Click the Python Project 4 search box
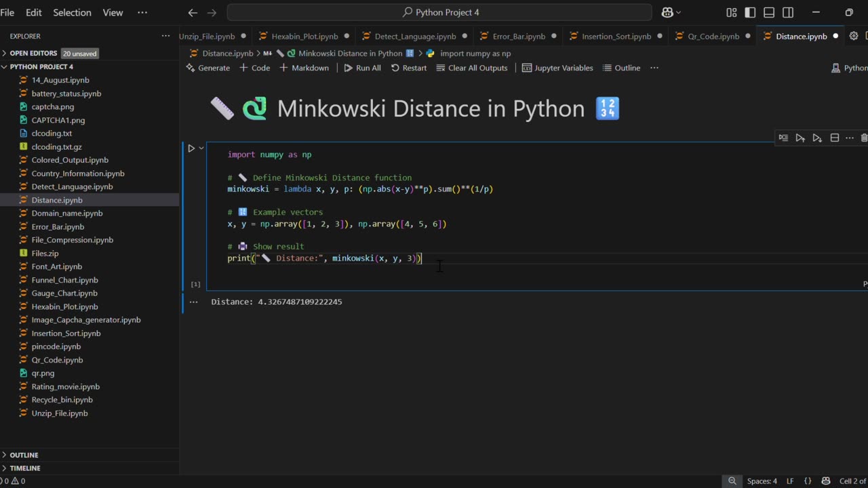This screenshot has height=488, width=868. click(439, 12)
